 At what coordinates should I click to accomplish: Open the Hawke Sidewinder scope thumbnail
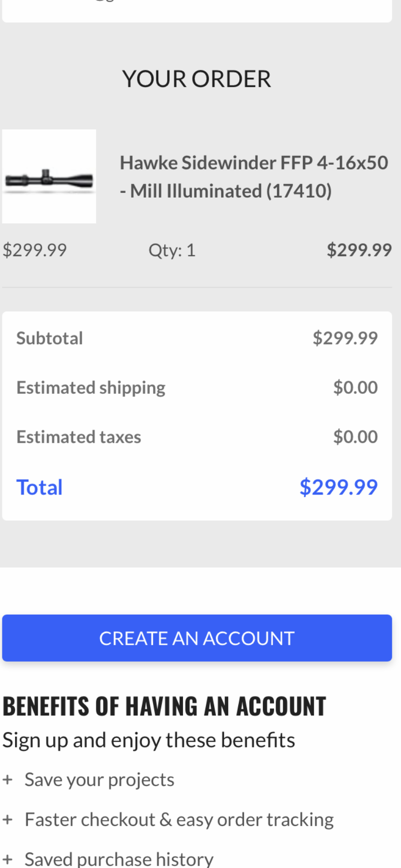pyautogui.click(x=49, y=176)
